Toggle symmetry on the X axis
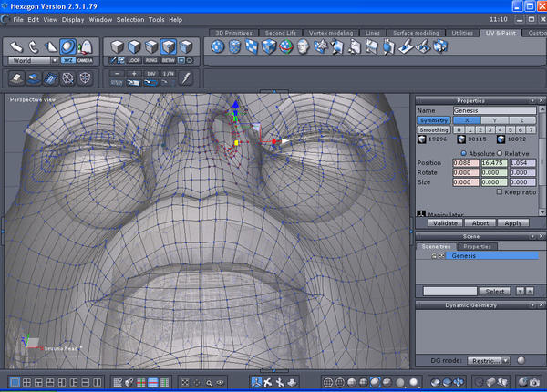547x392 pixels. [x=466, y=120]
